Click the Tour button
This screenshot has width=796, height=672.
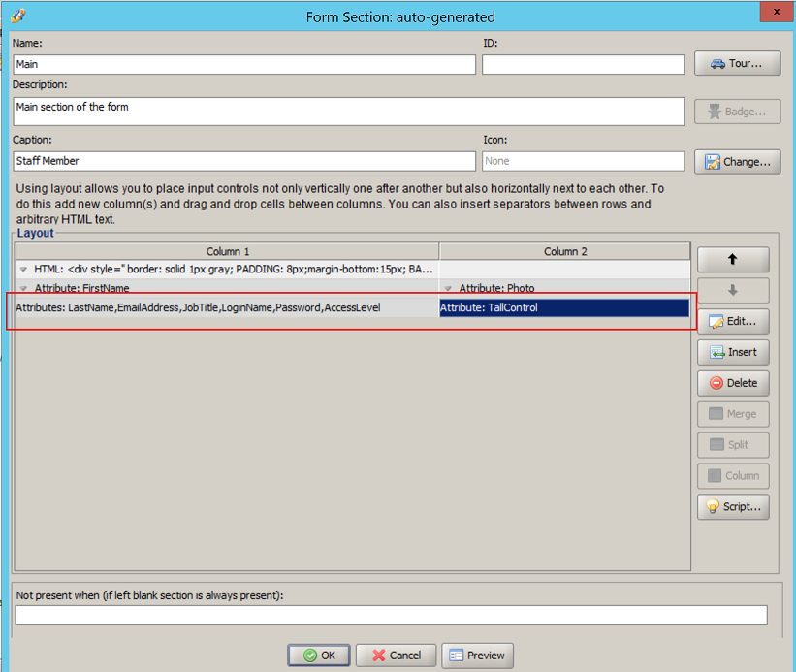click(737, 63)
